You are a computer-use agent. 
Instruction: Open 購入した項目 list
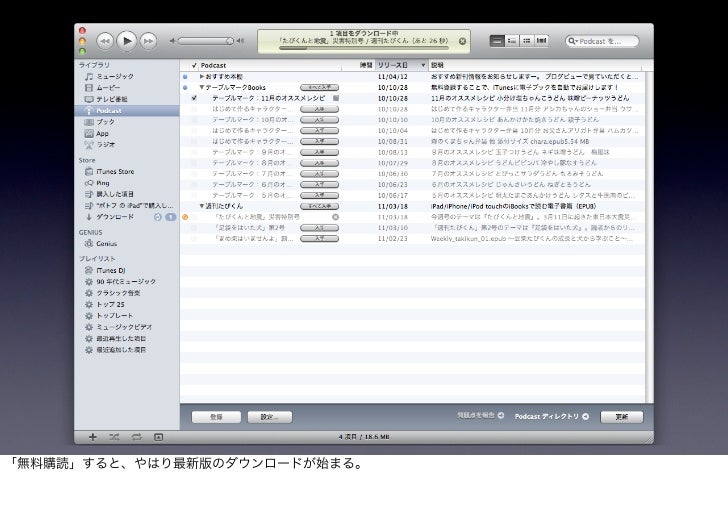coord(109,194)
